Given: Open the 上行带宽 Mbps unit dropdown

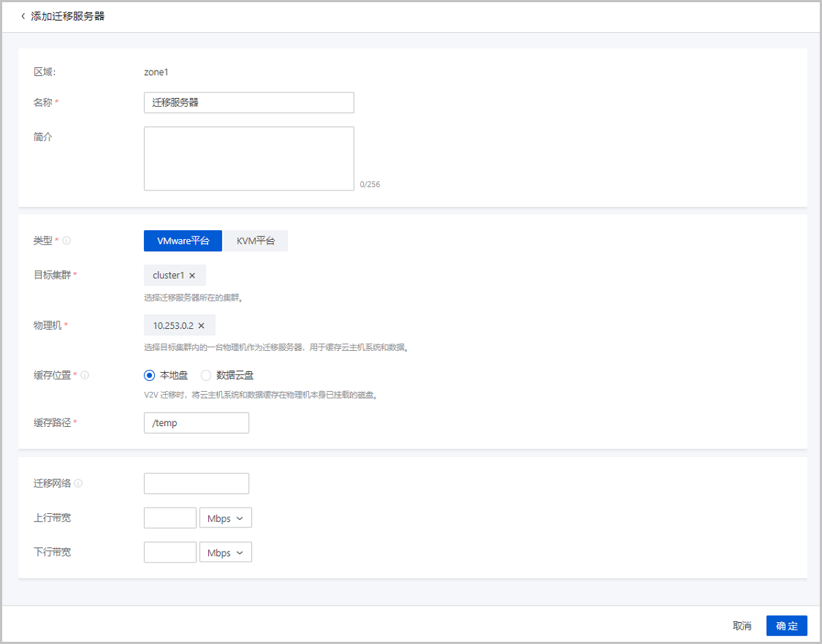Looking at the screenshot, I should point(225,518).
